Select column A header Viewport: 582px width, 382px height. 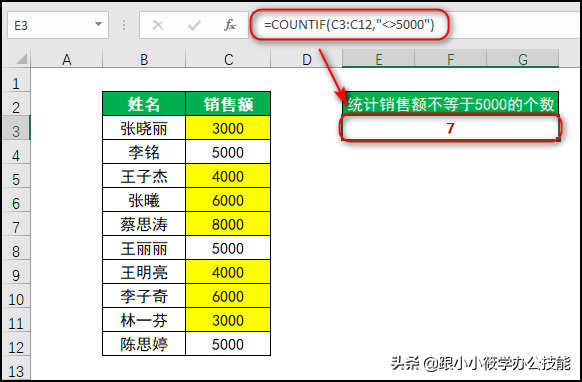click(67, 59)
